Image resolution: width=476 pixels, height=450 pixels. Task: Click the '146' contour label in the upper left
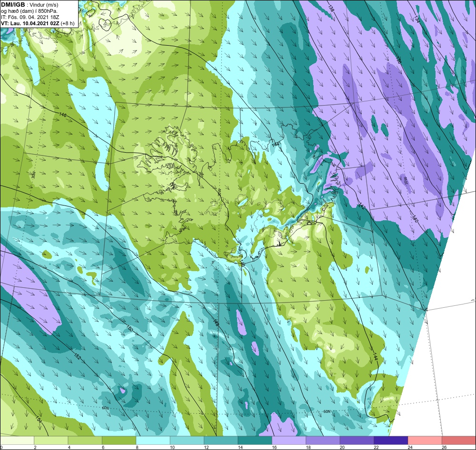[63, 115]
